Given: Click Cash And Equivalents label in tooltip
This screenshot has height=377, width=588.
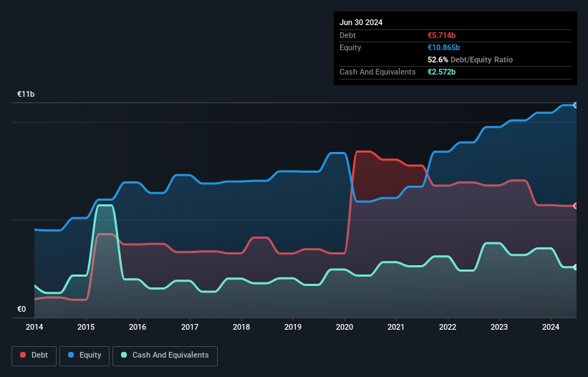Looking at the screenshot, I should (x=377, y=72).
